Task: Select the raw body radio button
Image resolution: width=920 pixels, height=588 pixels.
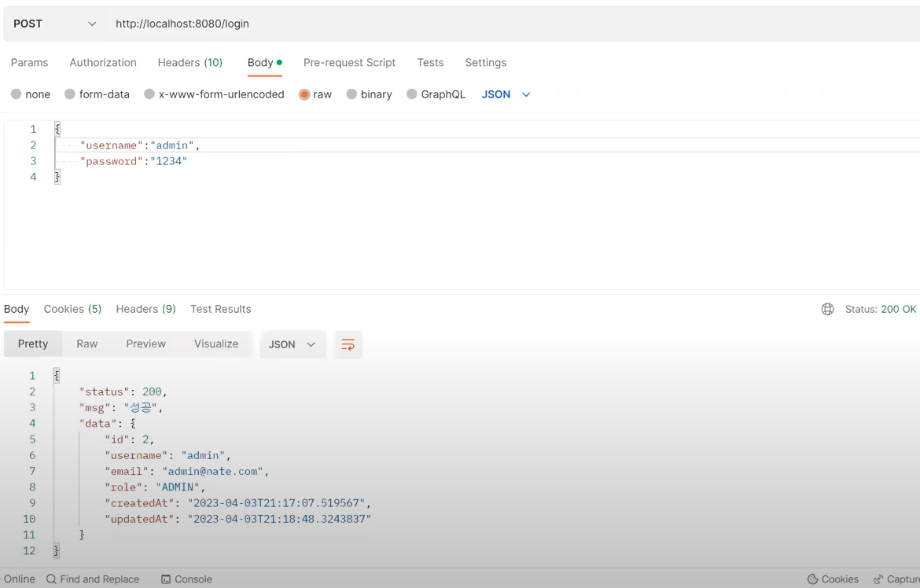Action: pyautogui.click(x=304, y=94)
